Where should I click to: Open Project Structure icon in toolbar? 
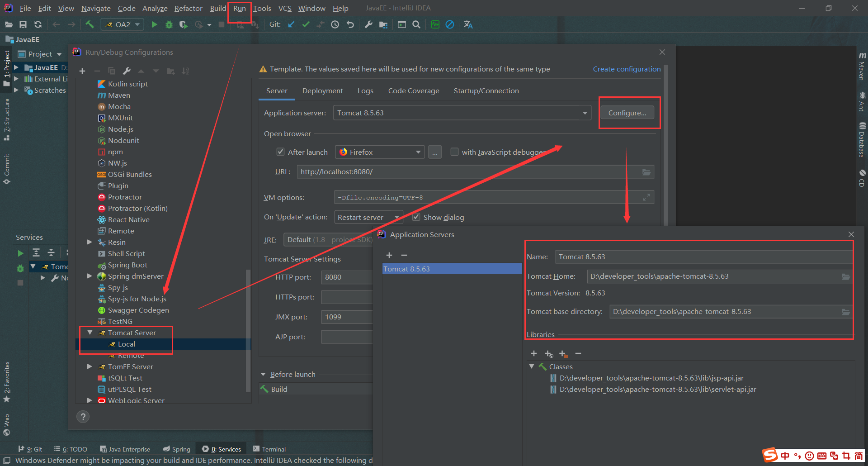tap(383, 24)
